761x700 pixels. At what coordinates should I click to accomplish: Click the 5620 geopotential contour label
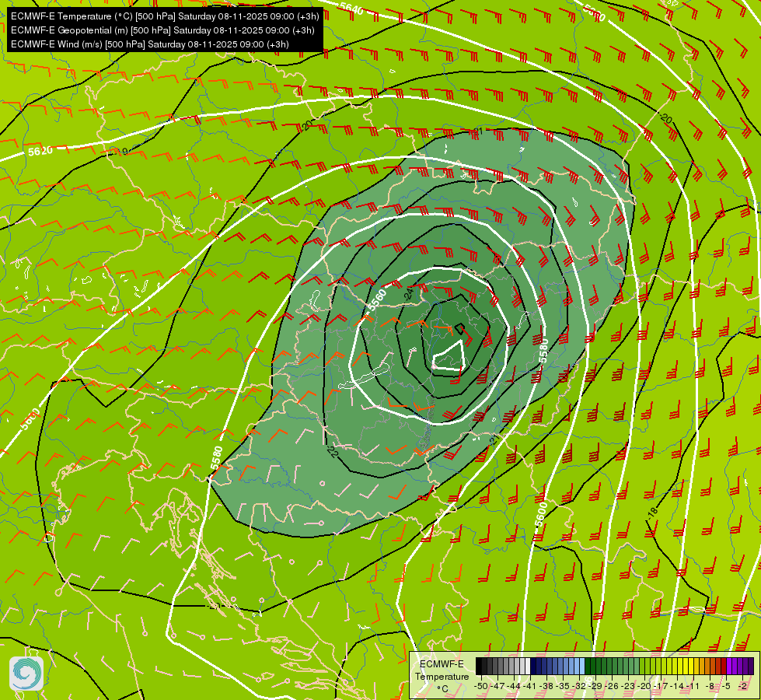[x=40, y=151]
